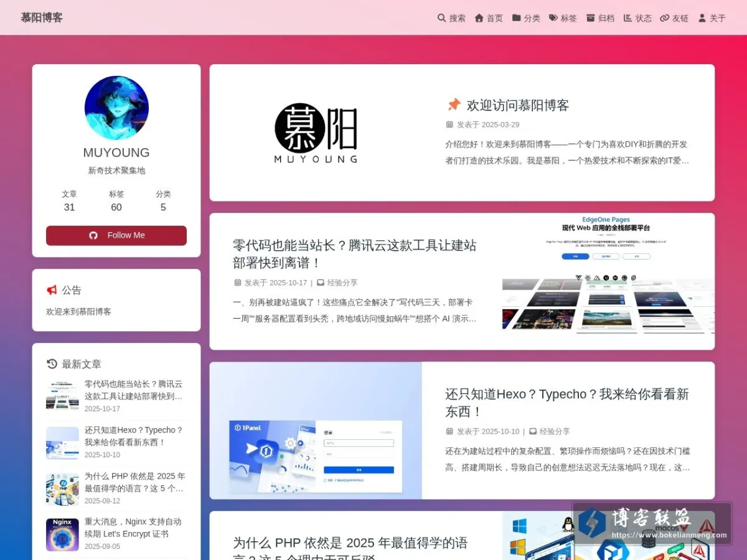Open the 关于 navigation item
Viewport: 747px width, 560px height.
coord(712,18)
